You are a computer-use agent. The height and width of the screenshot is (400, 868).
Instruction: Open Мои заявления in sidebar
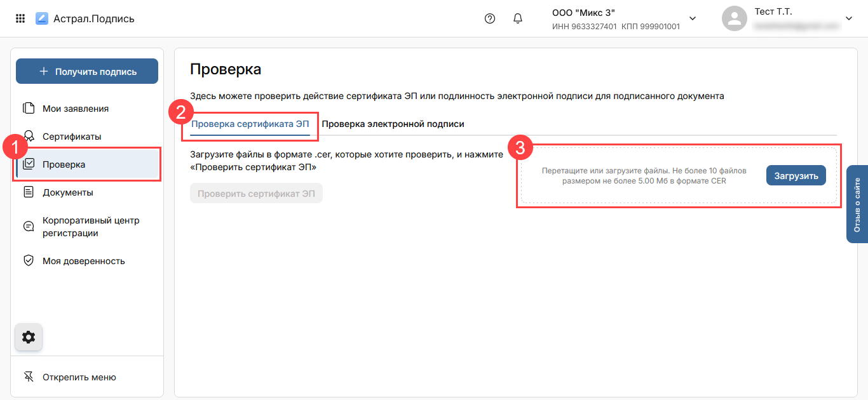click(x=75, y=109)
